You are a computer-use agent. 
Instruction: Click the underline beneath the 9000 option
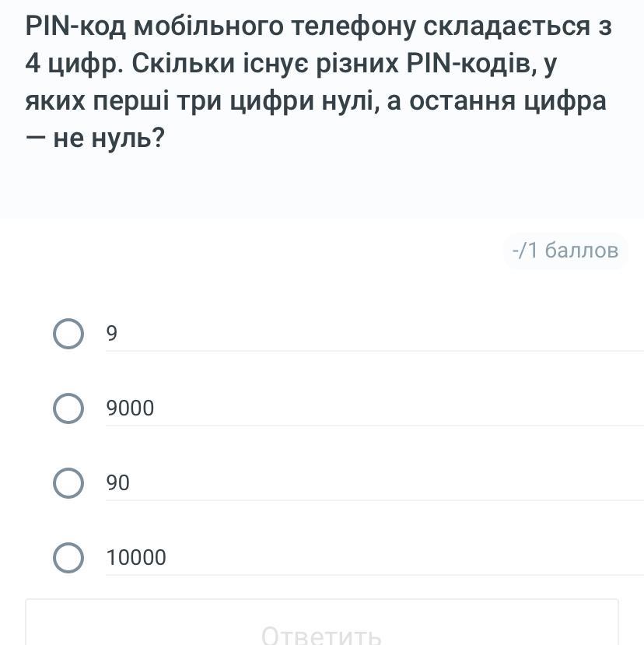373,426
